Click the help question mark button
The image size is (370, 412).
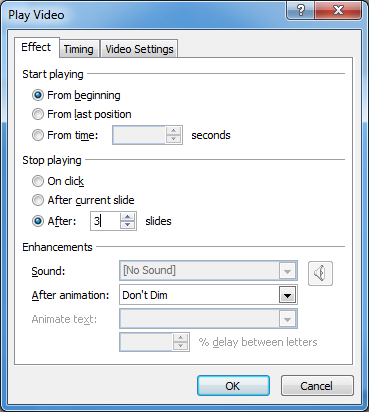(300, 10)
